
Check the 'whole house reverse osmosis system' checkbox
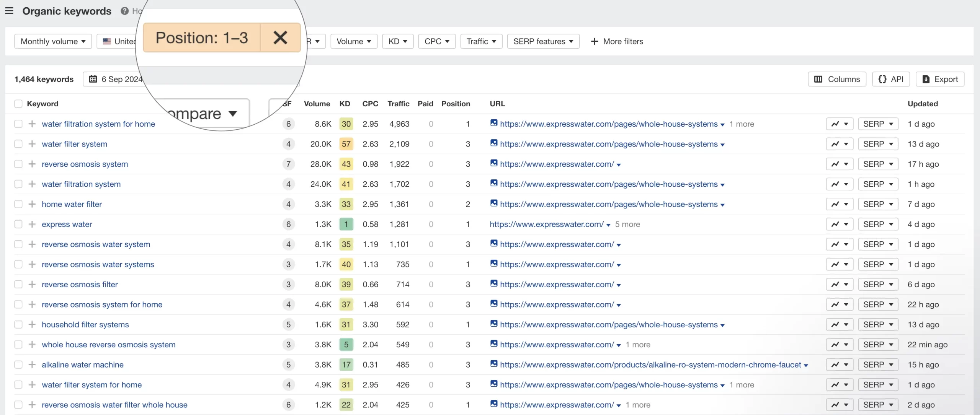pos(18,345)
